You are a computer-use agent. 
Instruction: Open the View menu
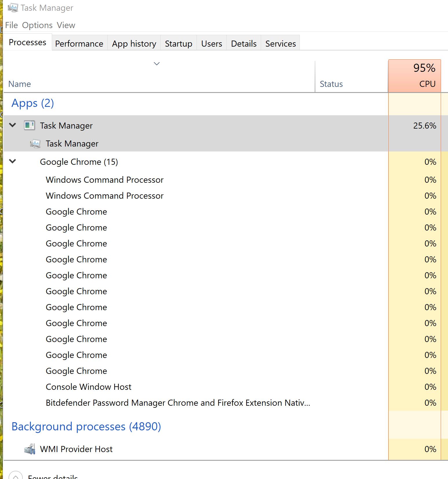tap(66, 25)
